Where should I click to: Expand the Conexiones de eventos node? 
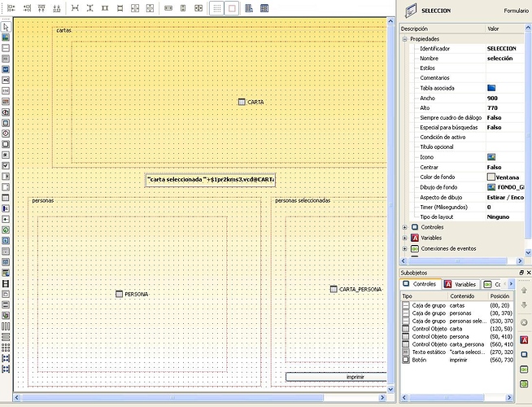click(404, 249)
